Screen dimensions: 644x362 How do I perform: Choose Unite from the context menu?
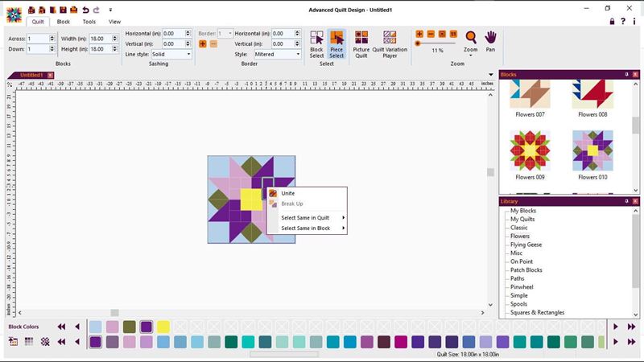pyautogui.click(x=287, y=193)
